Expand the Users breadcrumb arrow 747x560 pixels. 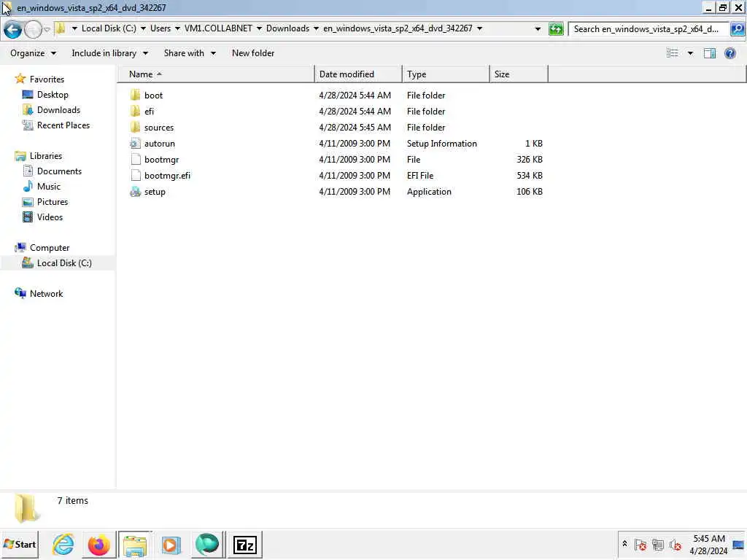pyautogui.click(x=177, y=28)
